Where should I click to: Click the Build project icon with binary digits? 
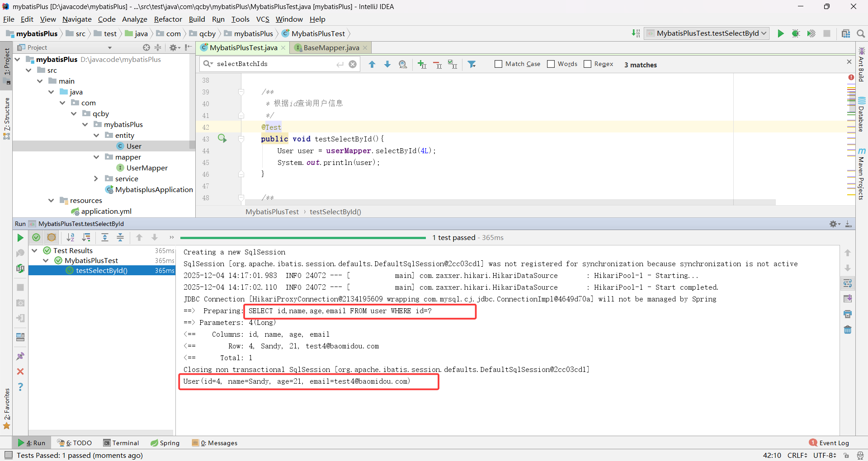click(x=636, y=33)
